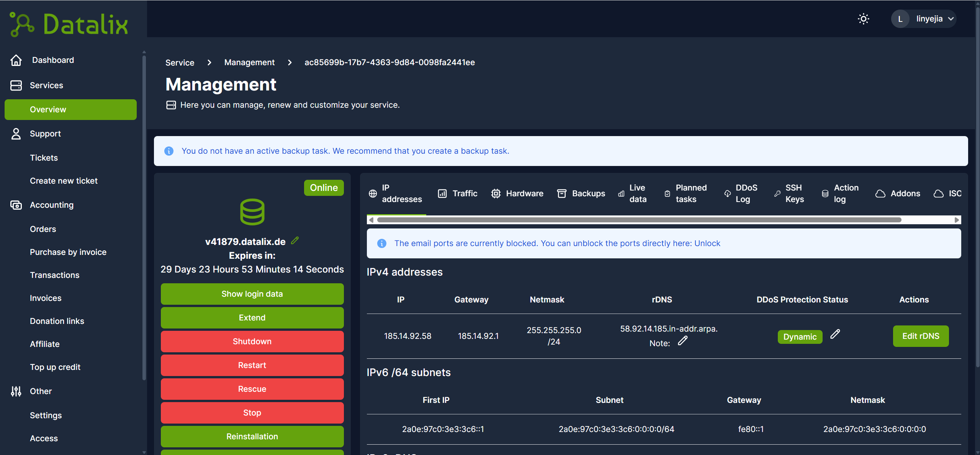
Task: Click the Reinstallation button
Action: [252, 437]
